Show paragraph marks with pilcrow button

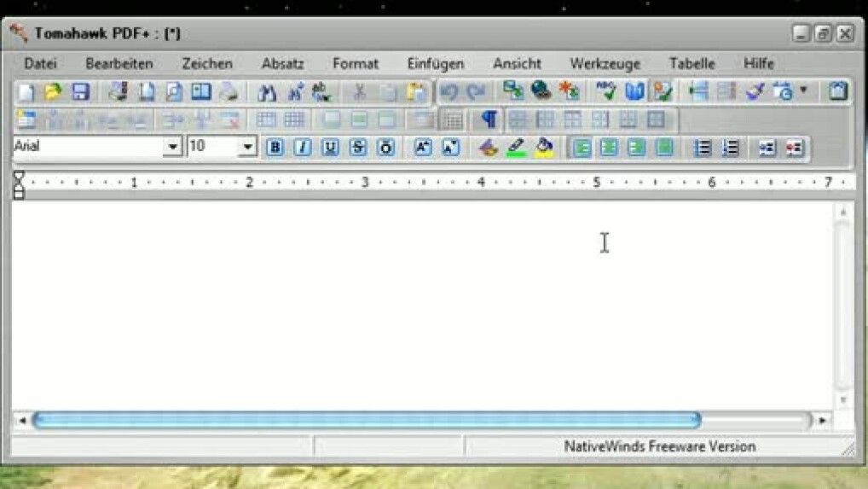pyautogui.click(x=489, y=119)
